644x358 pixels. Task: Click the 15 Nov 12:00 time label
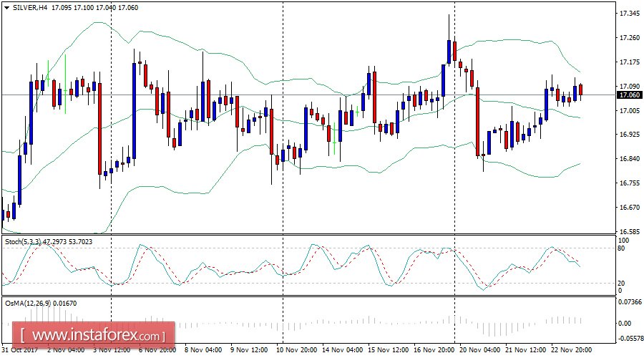pyautogui.click(x=388, y=350)
